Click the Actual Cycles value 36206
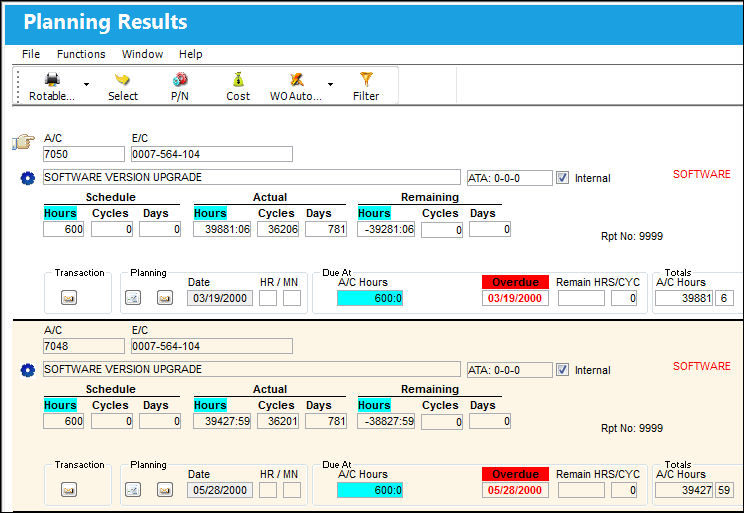This screenshot has width=744, height=513. pos(278,229)
